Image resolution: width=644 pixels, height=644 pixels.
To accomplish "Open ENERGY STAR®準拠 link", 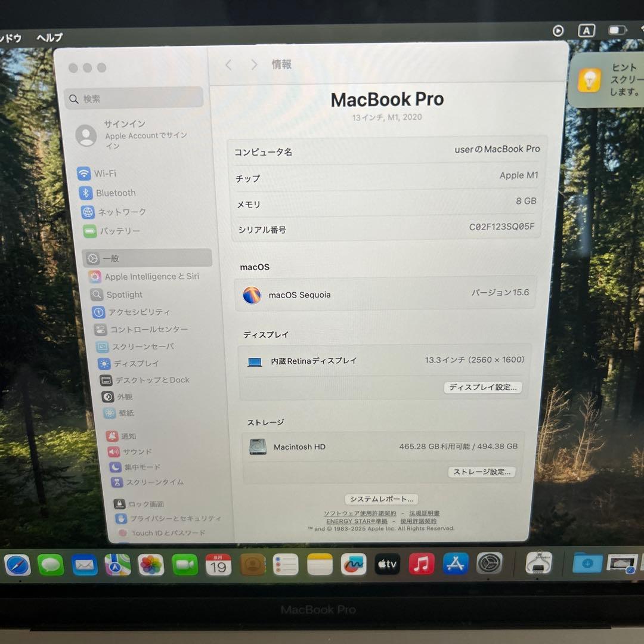I will pos(357,521).
